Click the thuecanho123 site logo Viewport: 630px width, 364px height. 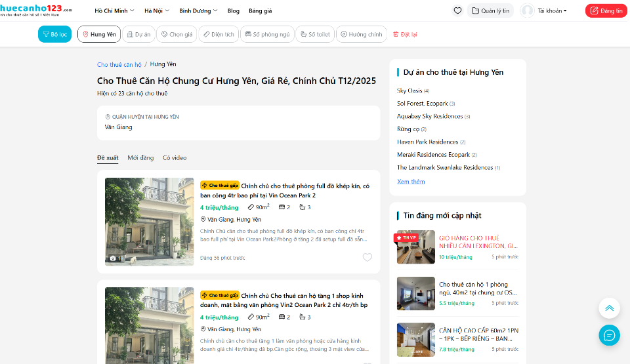click(35, 10)
